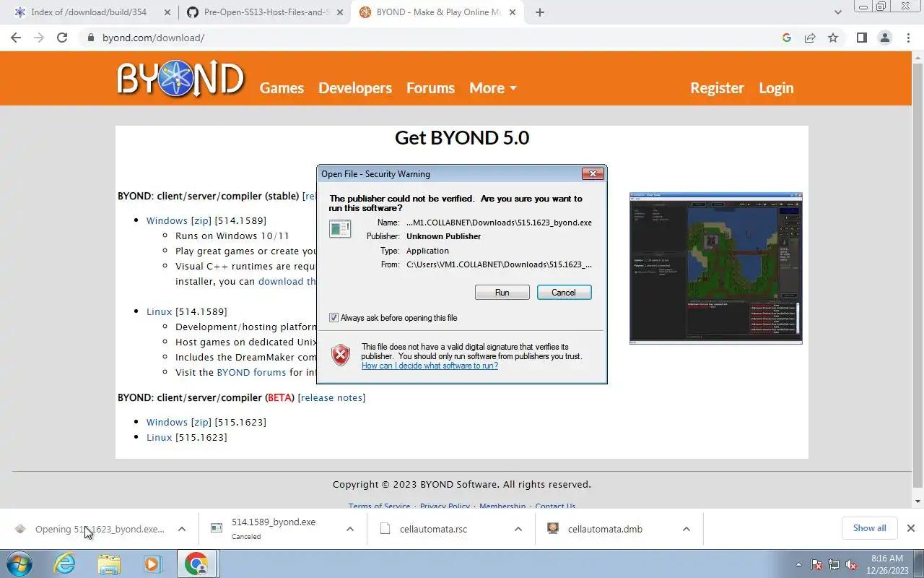This screenshot has width=924, height=578.
Task: Open the tab search dropdown
Action: (838, 12)
